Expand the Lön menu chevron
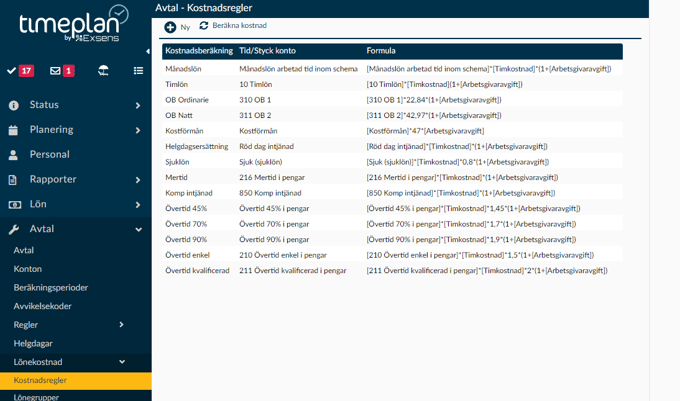This screenshot has width=680, height=401. [138, 205]
